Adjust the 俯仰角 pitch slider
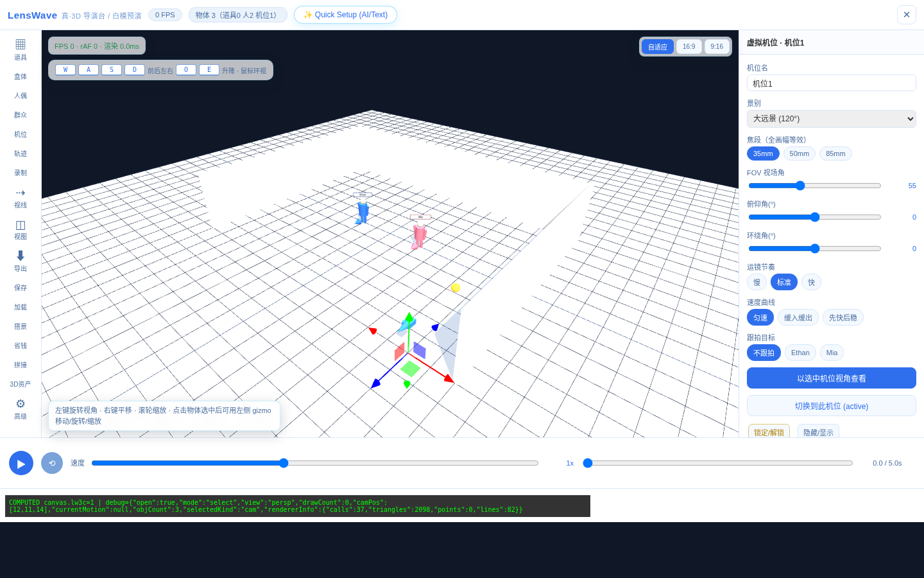Screen dimensions: 924x578 click(815, 217)
